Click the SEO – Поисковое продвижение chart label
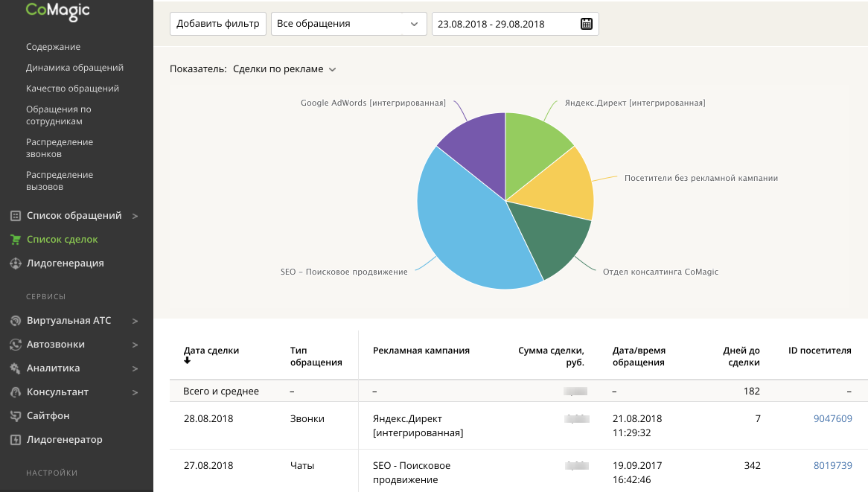The image size is (868, 492). (344, 272)
